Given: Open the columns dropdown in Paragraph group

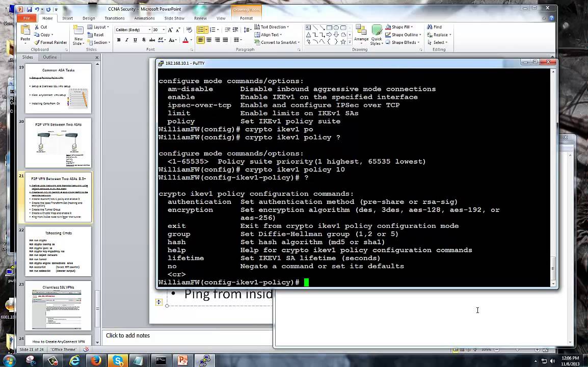Looking at the screenshot, I should click(238, 40).
